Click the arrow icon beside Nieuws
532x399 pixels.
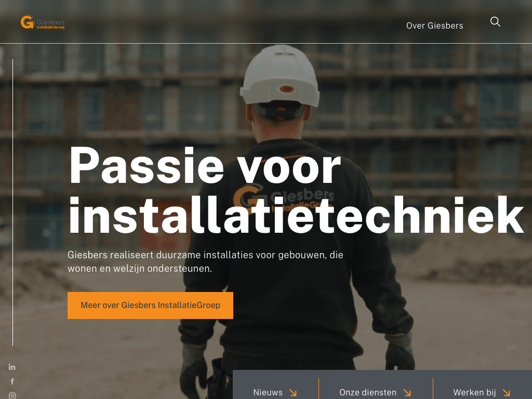293,393
